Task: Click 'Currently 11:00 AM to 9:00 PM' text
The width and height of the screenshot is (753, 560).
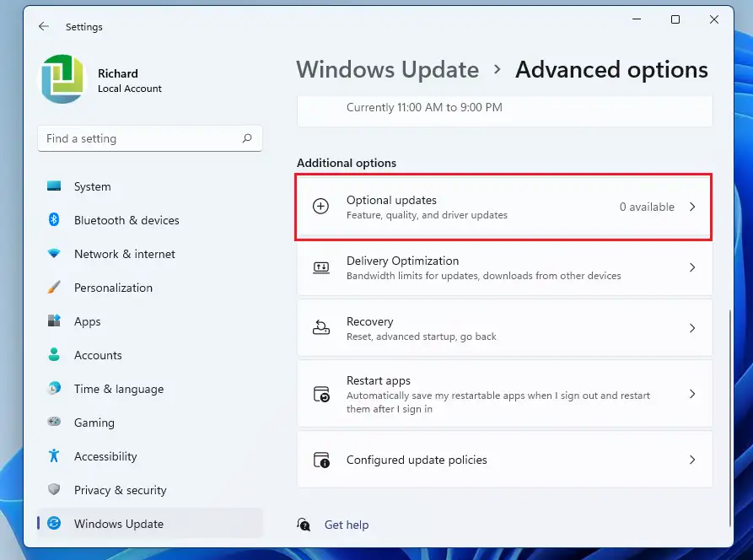Action: coord(424,107)
